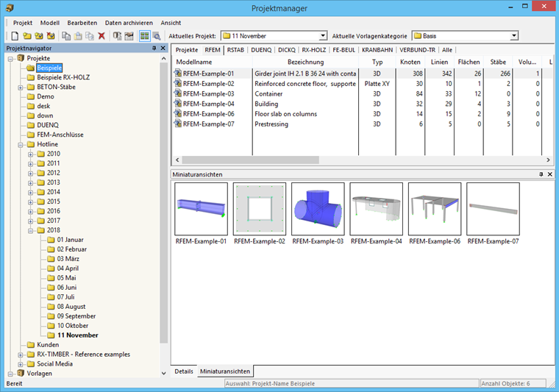Screen dimensions: 559x392
Task: Switch to the KRANBAHN tab
Action: click(x=377, y=50)
